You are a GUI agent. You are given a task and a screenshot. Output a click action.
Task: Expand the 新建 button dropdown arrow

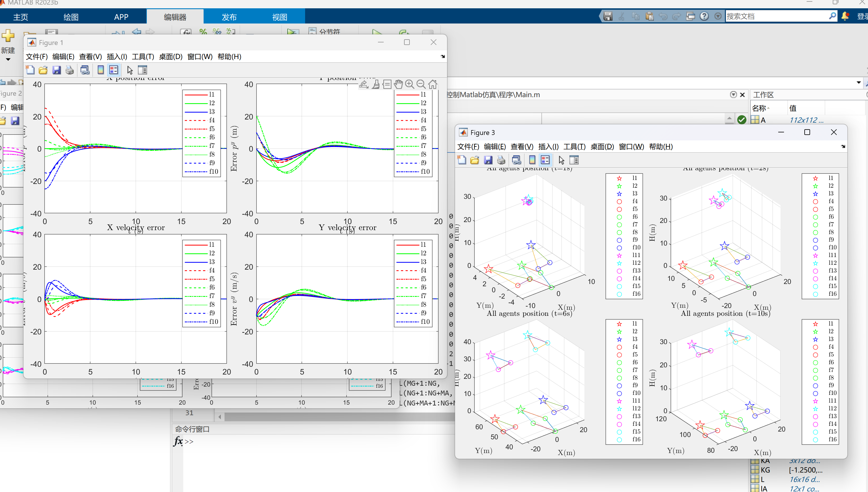click(x=8, y=60)
